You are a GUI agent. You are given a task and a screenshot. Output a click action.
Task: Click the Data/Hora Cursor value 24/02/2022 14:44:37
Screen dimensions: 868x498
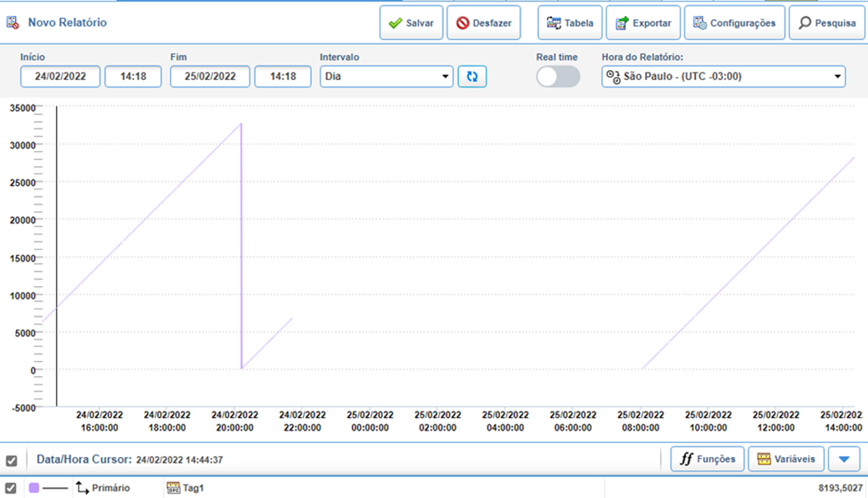(x=179, y=460)
